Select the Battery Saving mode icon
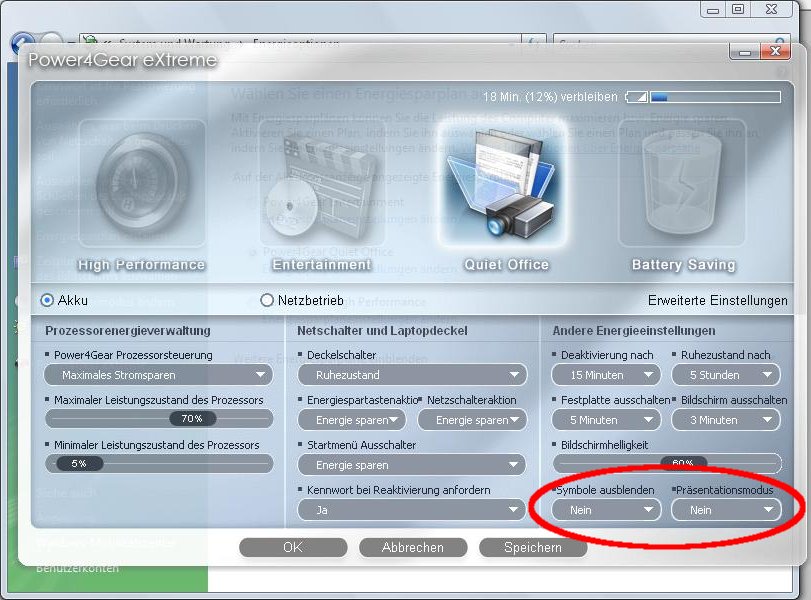Viewport: 811px width, 600px height. coord(683,187)
